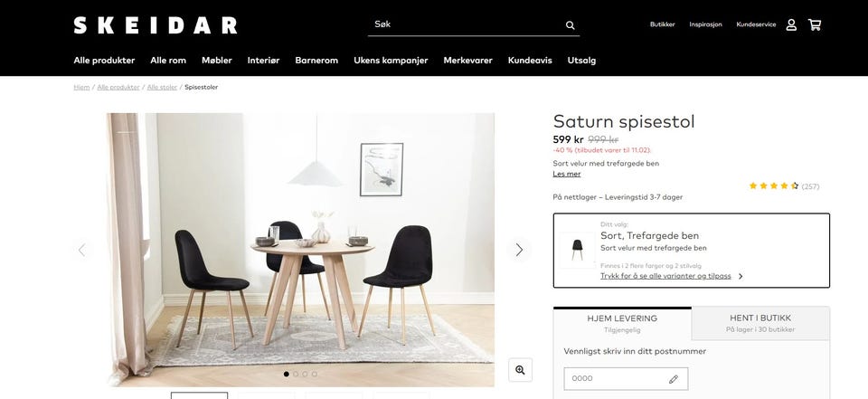Open the shopping cart icon

tap(815, 25)
